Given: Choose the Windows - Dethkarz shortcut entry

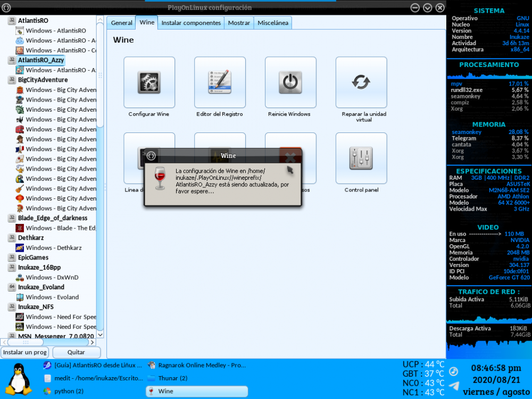Looking at the screenshot, I should tap(53, 248).
